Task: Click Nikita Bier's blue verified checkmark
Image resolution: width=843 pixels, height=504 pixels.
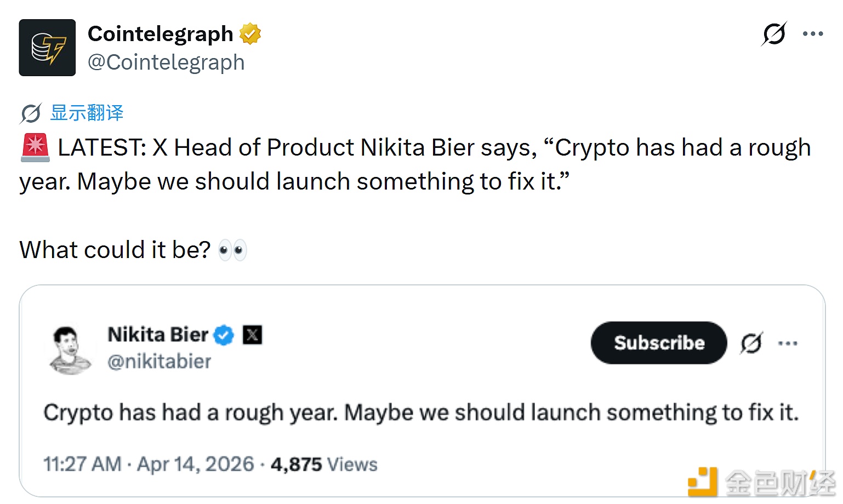Action: 223,335
